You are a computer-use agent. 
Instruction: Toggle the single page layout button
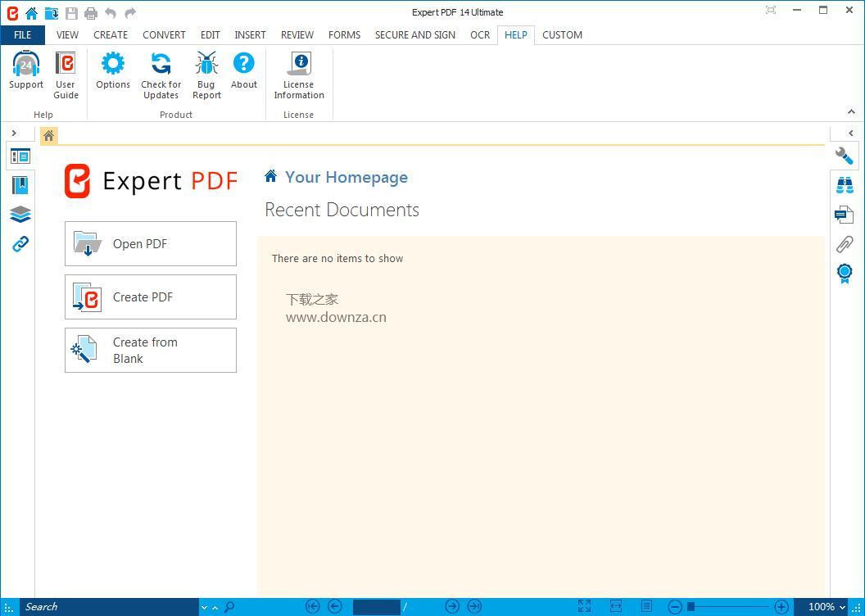[646, 607]
